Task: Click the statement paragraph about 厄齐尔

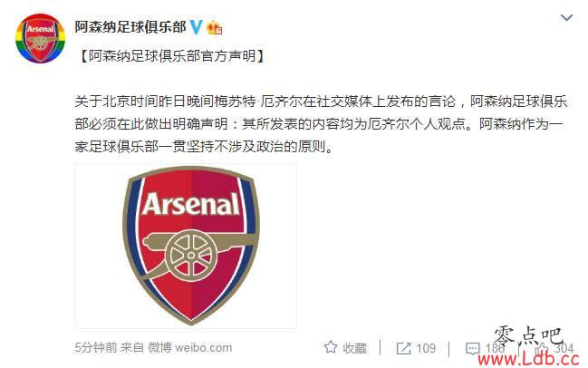Action: tap(321, 124)
